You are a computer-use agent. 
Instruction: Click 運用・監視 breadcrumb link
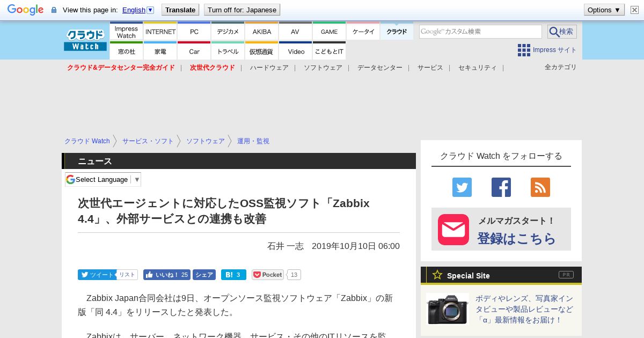[x=253, y=141]
